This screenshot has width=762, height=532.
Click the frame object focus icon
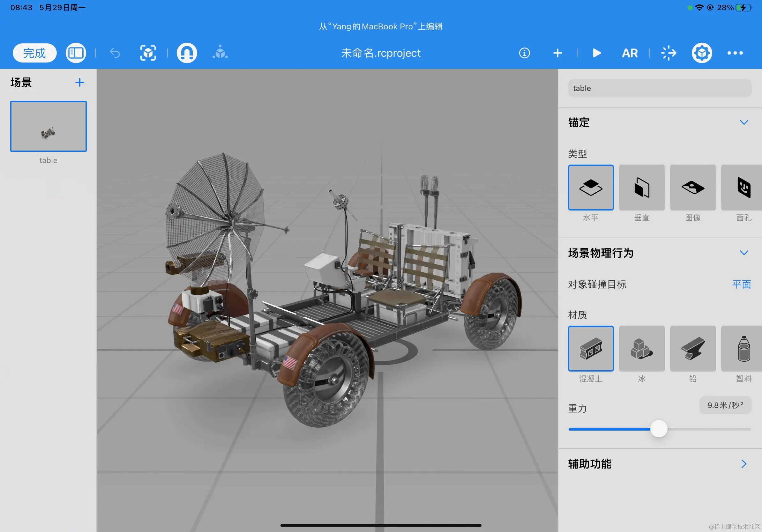(148, 53)
